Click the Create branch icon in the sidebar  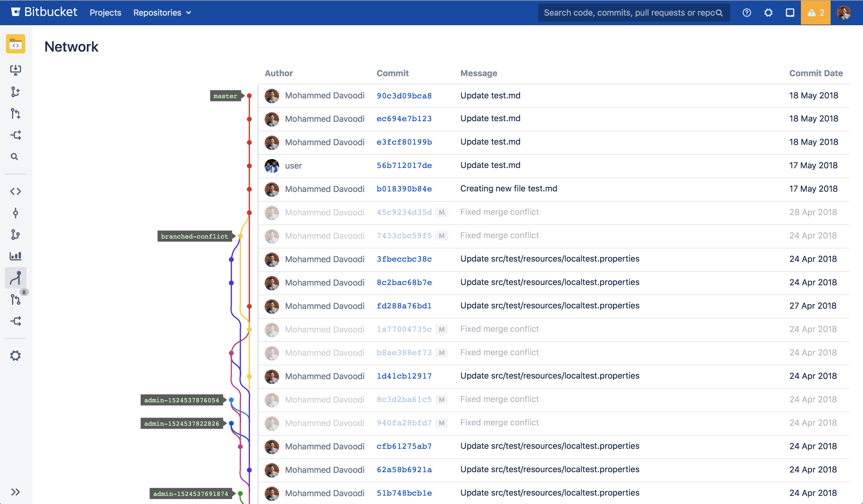(15, 92)
